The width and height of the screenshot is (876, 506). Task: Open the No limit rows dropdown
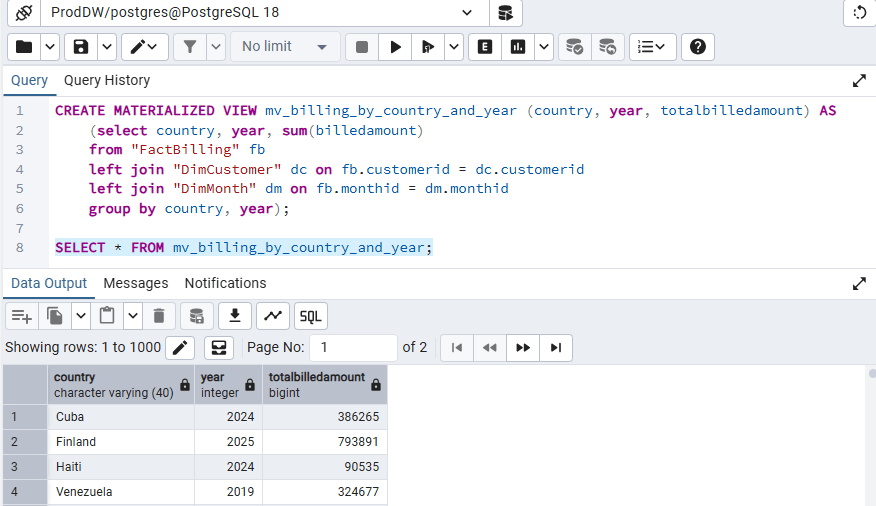pyautogui.click(x=285, y=47)
